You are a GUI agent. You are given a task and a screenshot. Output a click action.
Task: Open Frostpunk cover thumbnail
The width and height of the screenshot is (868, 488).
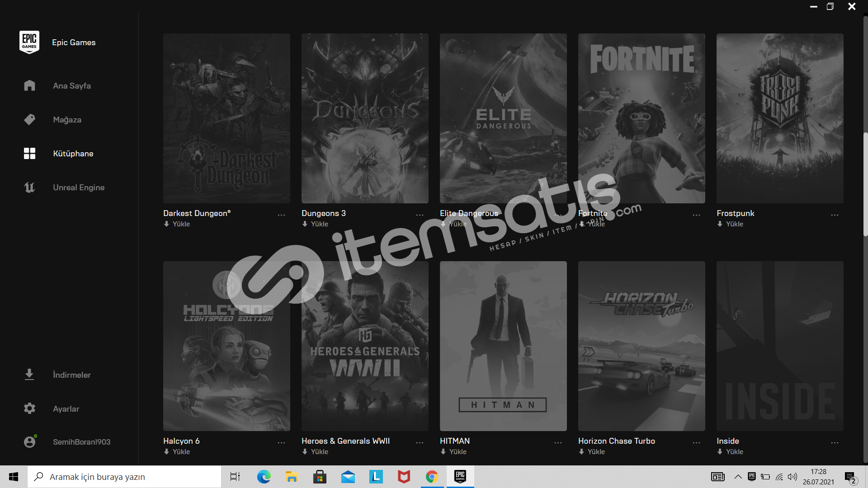tap(780, 118)
